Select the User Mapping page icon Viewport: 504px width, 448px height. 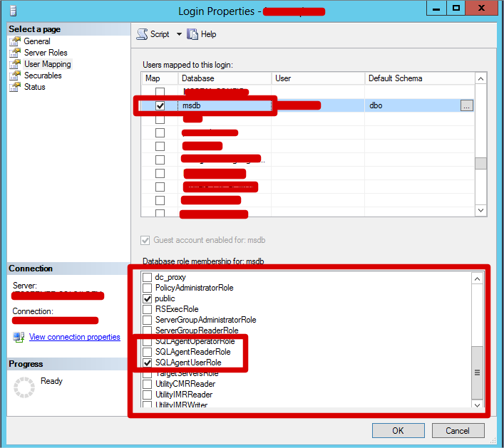14,64
